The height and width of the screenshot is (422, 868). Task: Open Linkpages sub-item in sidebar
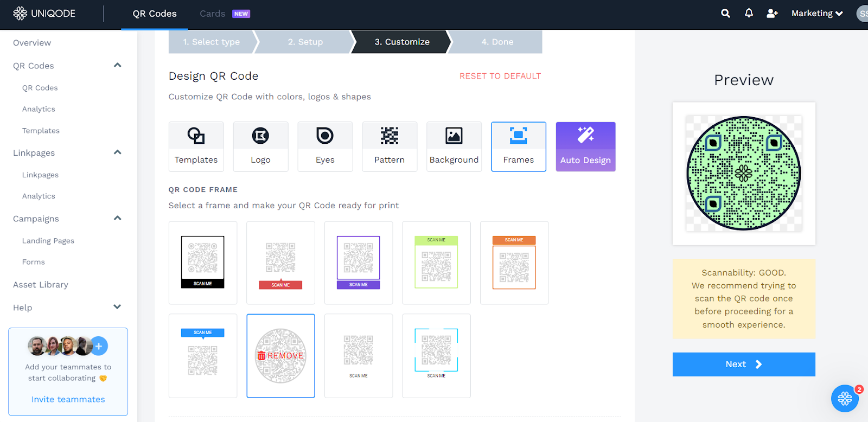click(40, 175)
